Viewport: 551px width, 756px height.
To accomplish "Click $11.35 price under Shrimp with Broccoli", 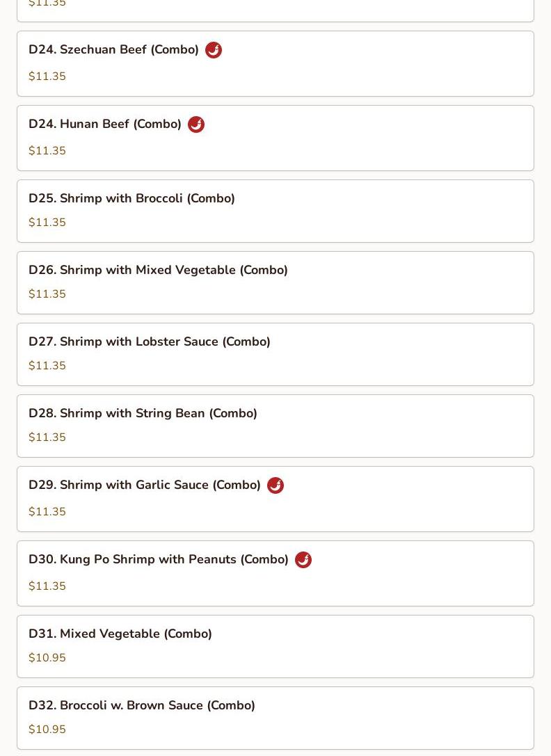I will [x=47, y=223].
